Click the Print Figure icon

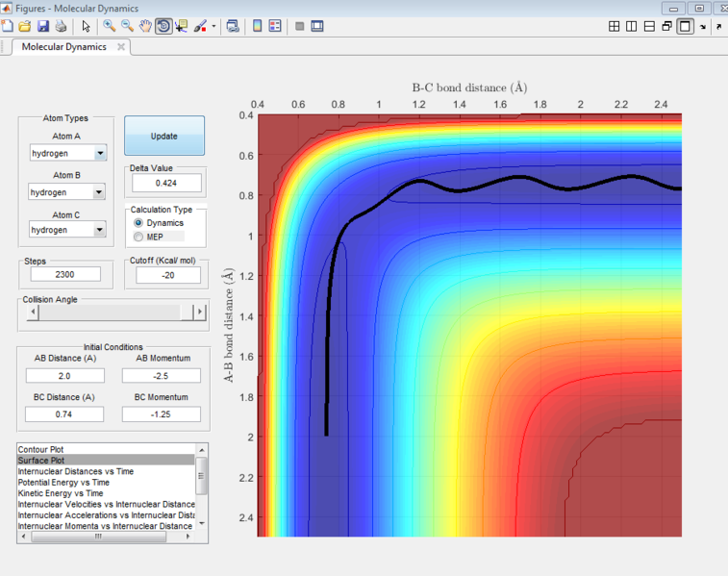pos(61,26)
